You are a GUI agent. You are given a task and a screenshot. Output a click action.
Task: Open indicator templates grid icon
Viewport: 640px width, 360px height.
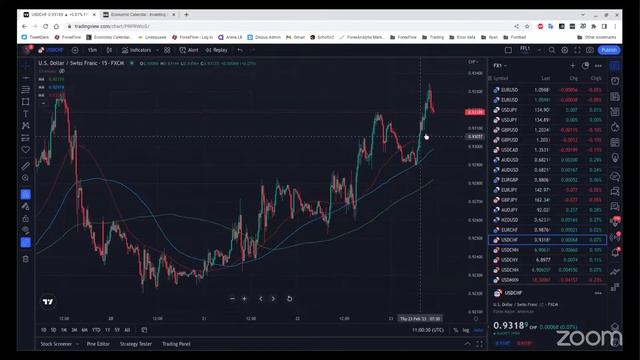coord(167,50)
